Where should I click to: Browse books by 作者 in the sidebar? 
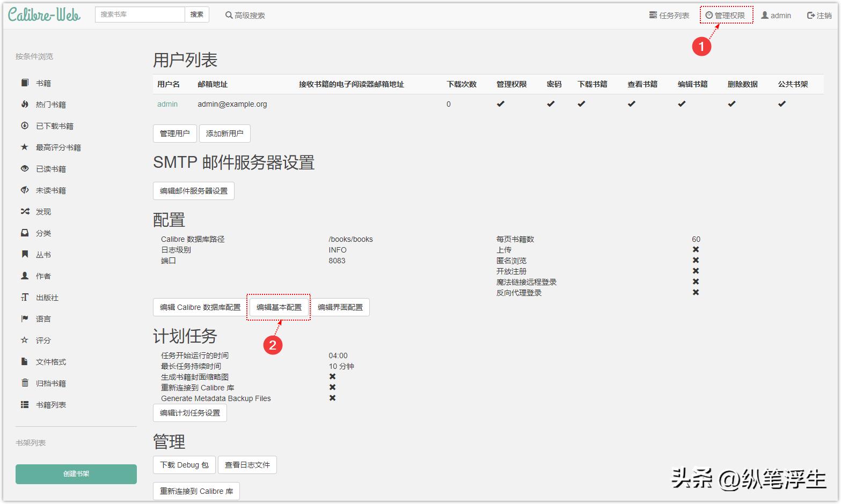pos(42,276)
